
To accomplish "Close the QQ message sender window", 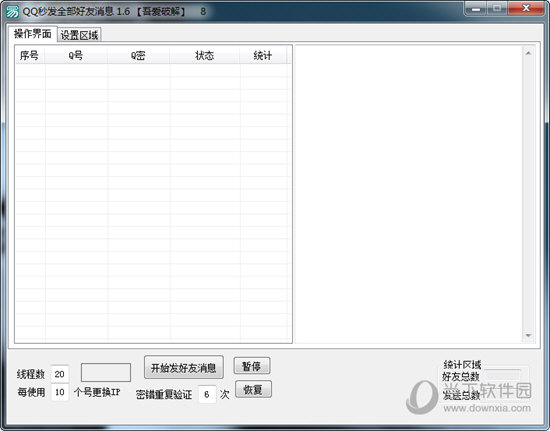I will (526, 9).
